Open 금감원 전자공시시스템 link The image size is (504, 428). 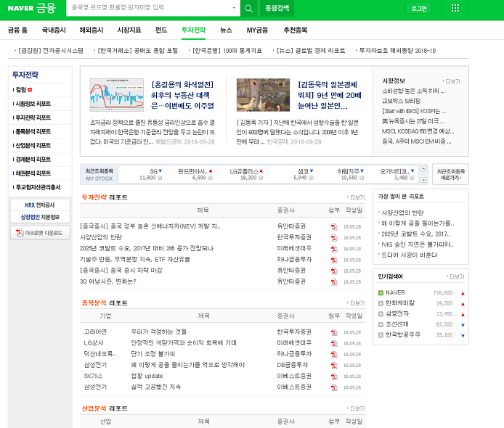point(50,51)
